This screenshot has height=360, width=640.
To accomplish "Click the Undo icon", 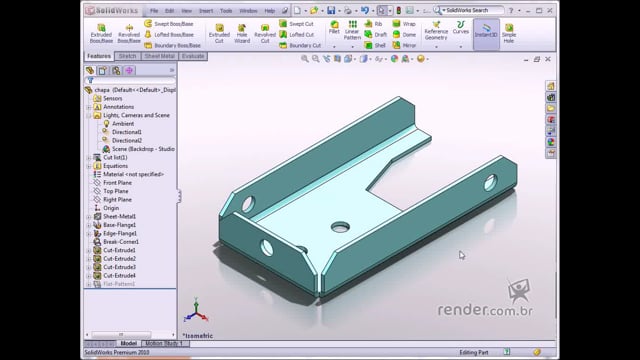I will 365,11.
